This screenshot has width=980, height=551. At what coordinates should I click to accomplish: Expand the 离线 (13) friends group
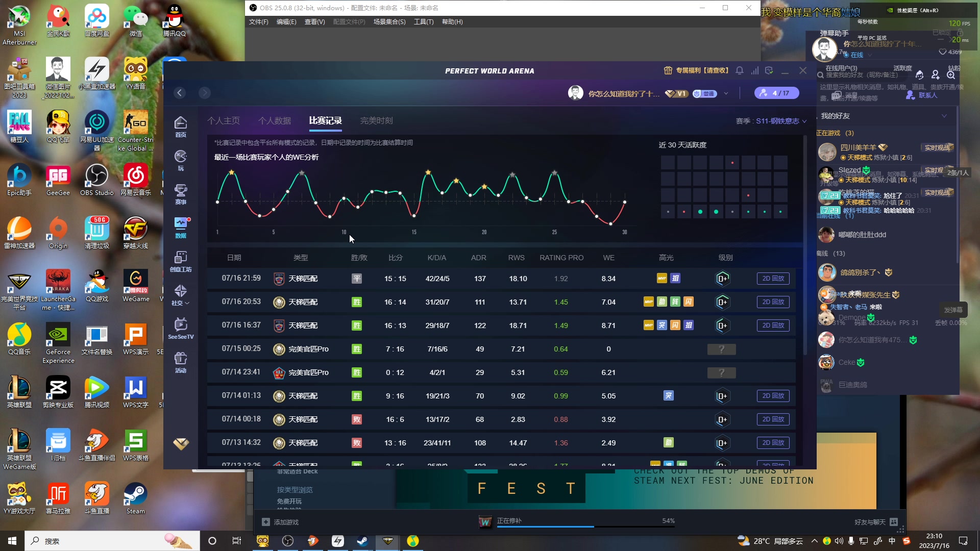(x=830, y=253)
